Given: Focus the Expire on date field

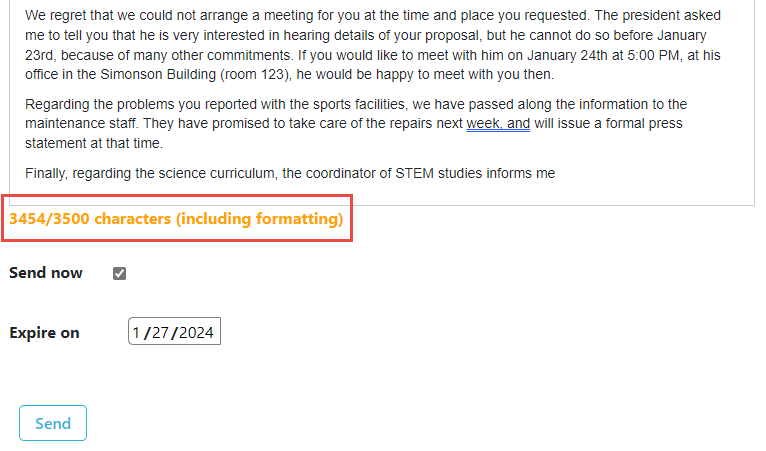Looking at the screenshot, I should click(174, 333).
